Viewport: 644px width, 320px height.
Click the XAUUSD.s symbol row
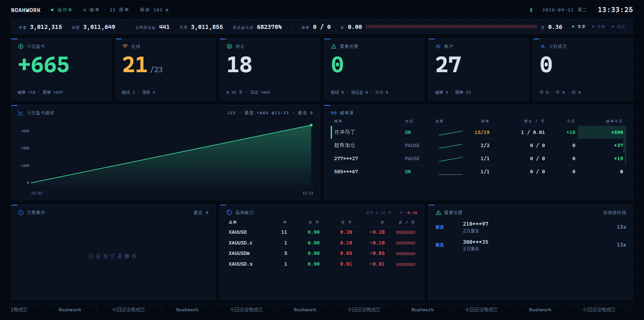[322, 264]
